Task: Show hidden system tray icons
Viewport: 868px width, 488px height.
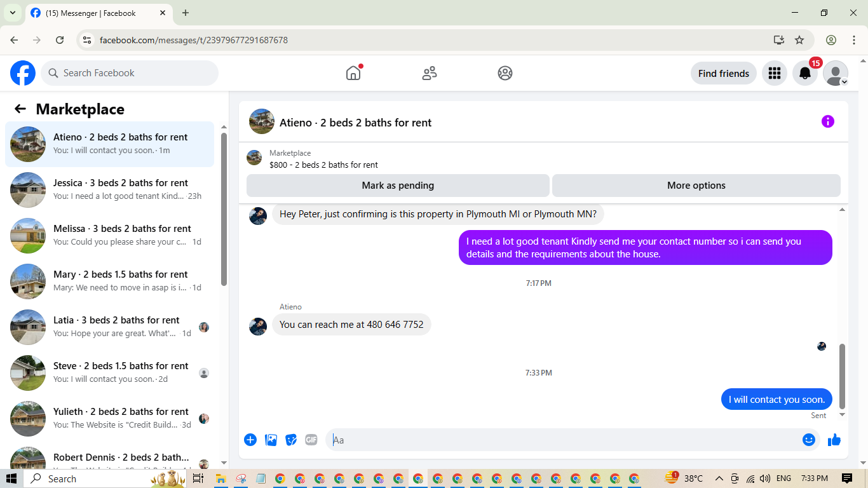Action: 719,478
